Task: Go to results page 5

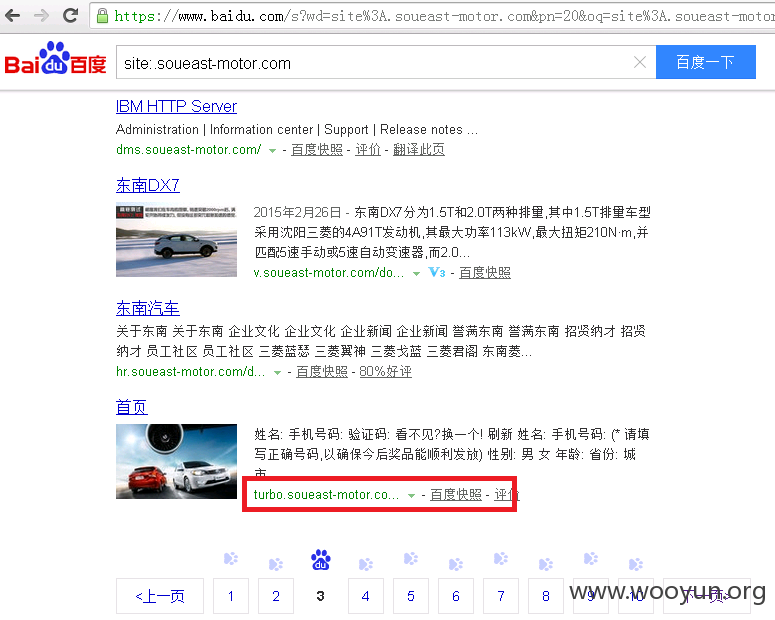Action: coord(411,596)
